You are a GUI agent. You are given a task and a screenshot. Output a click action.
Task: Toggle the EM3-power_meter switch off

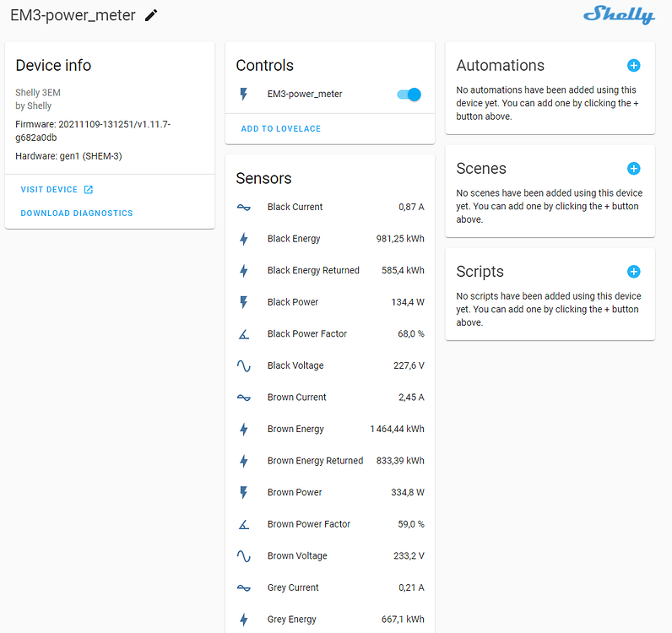coord(409,95)
